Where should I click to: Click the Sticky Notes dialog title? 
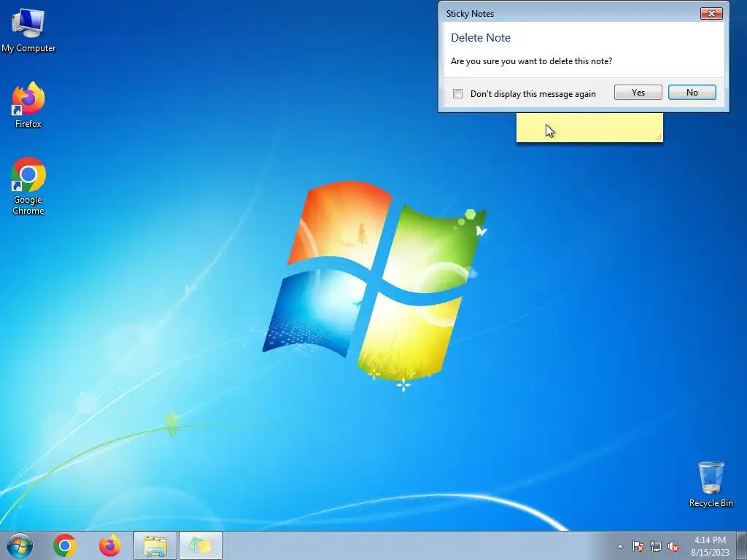(x=470, y=13)
